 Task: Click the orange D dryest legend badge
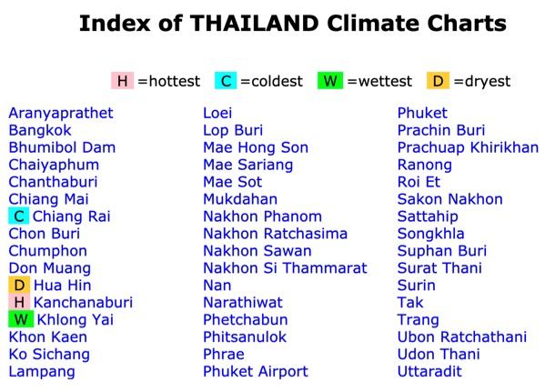[x=438, y=81]
